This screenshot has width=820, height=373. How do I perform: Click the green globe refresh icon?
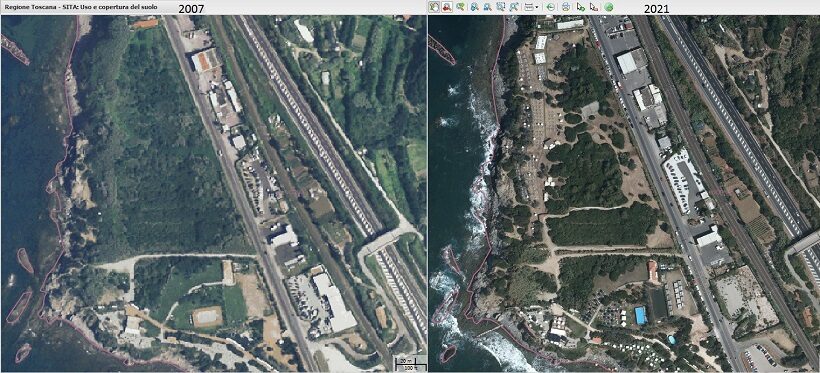coord(609,7)
